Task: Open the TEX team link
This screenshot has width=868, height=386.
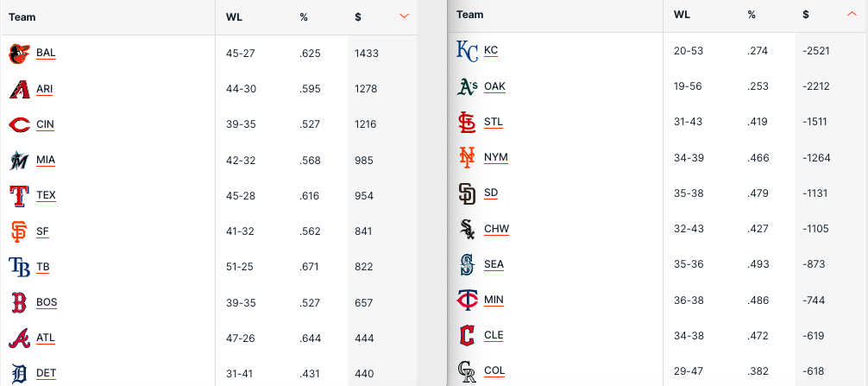Action: [x=46, y=195]
